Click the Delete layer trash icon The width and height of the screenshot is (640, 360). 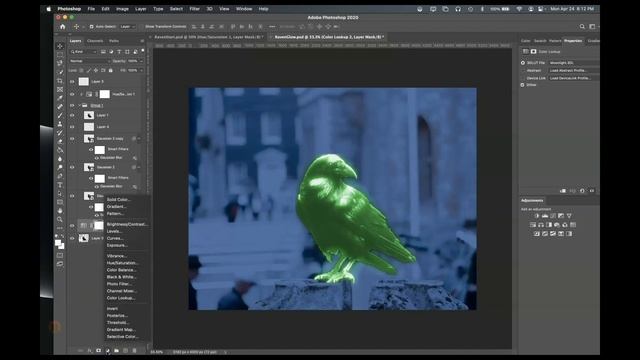[x=134, y=351]
